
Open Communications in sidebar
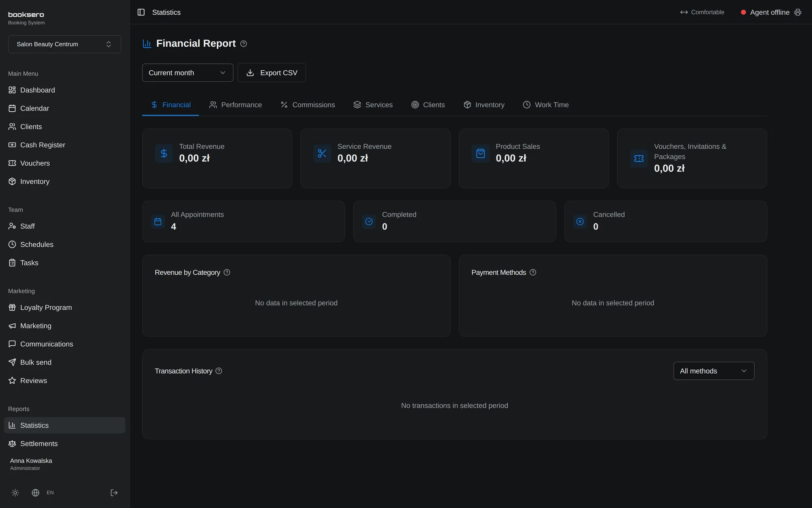coord(65,344)
